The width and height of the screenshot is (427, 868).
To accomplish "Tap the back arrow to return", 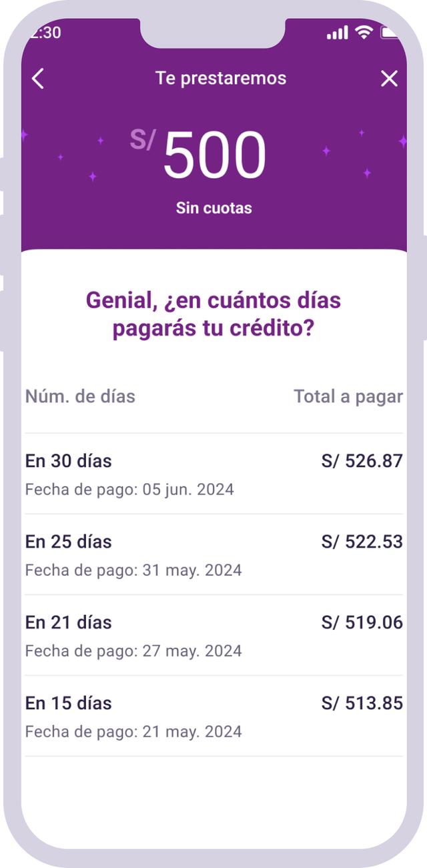I will click(x=37, y=78).
